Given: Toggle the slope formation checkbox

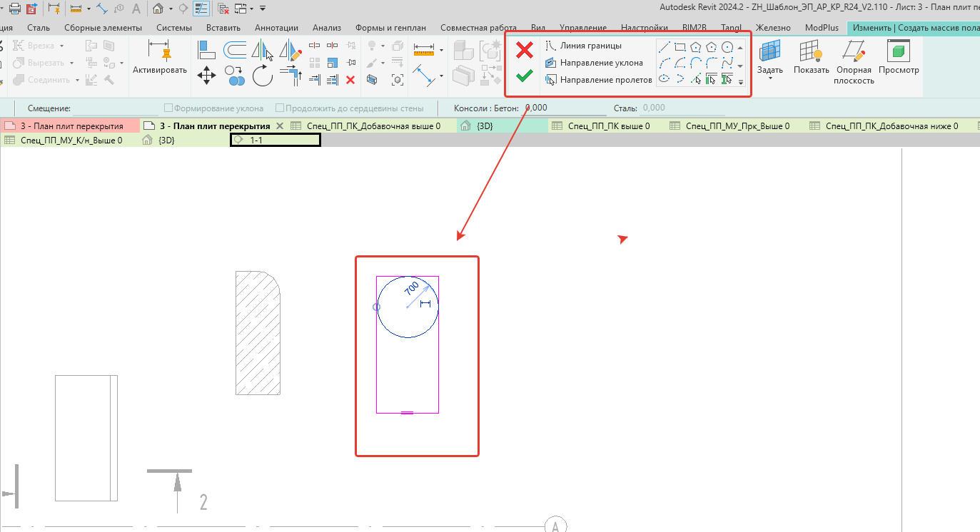Looking at the screenshot, I should (168, 108).
